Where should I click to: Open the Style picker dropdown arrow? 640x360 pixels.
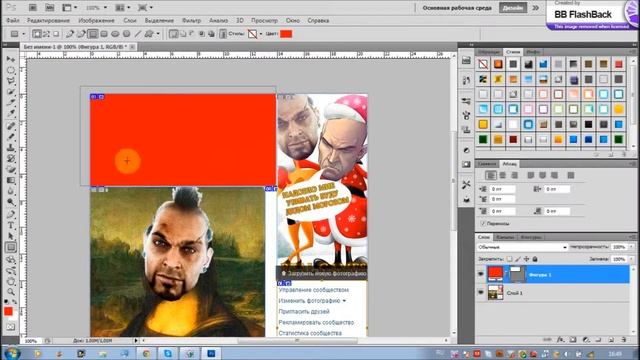tap(261, 34)
